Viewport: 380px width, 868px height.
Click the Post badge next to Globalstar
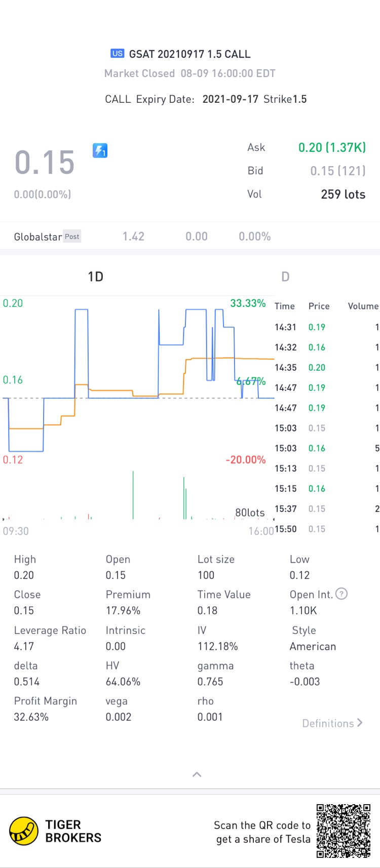(72, 236)
